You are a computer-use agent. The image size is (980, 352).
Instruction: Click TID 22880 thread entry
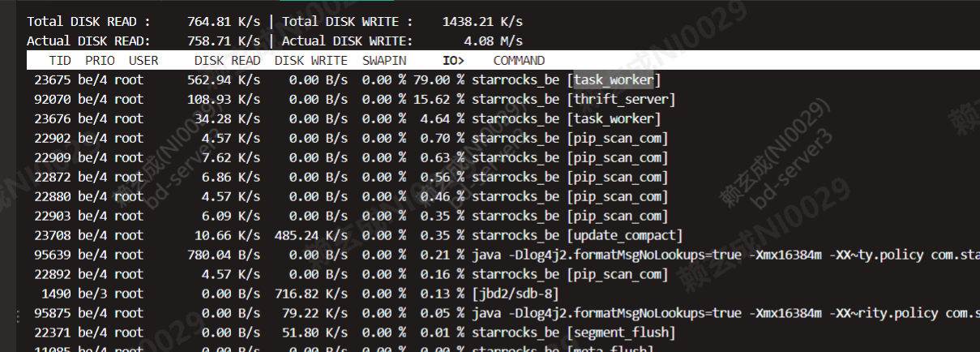[53, 196]
